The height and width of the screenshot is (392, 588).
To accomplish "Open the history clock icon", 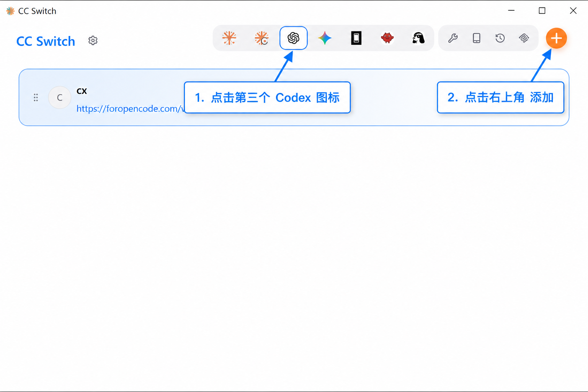I will coord(500,38).
